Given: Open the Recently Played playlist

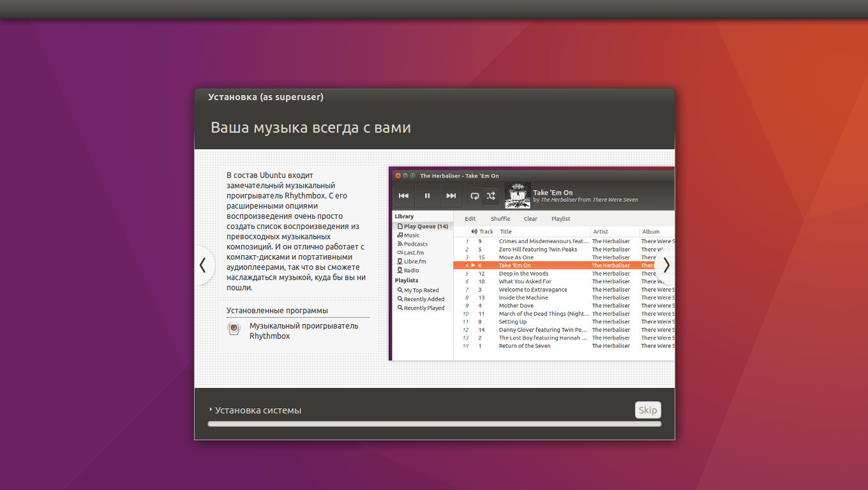Looking at the screenshot, I should point(423,308).
